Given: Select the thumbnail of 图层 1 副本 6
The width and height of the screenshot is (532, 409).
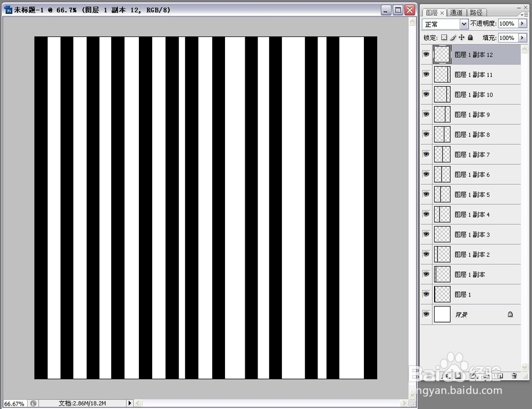Looking at the screenshot, I should 442,174.
